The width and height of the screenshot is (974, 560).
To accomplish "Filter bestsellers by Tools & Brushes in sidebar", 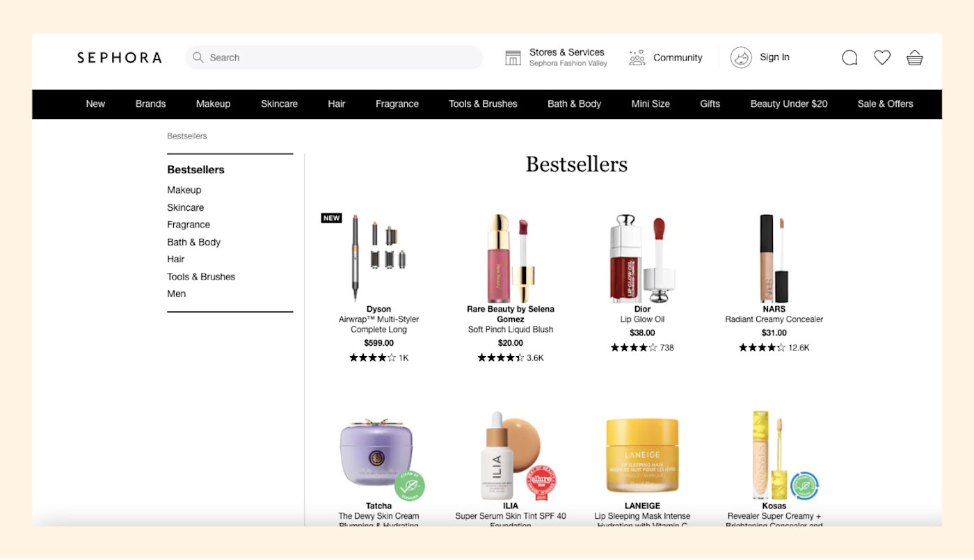I will pos(201,276).
